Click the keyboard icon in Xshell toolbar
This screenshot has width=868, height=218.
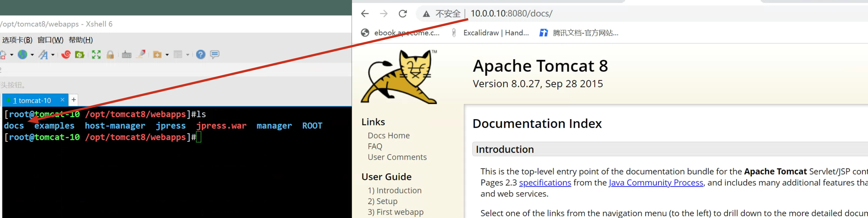pos(127,54)
